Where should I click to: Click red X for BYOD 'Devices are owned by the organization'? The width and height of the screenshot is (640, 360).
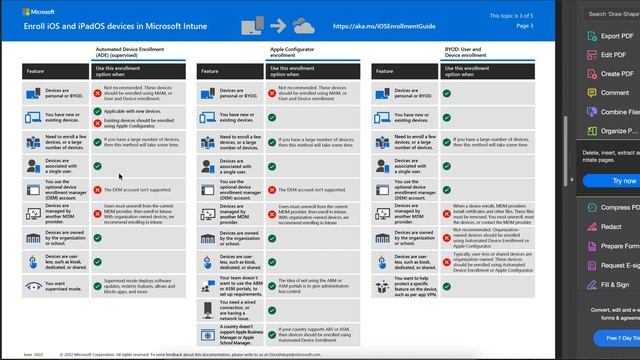click(x=447, y=238)
